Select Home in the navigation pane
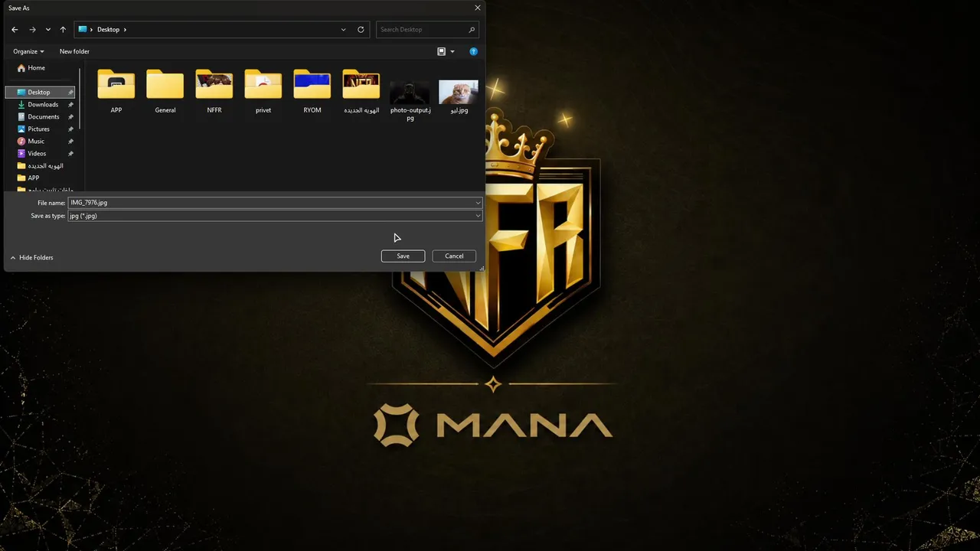 pyautogui.click(x=36, y=68)
